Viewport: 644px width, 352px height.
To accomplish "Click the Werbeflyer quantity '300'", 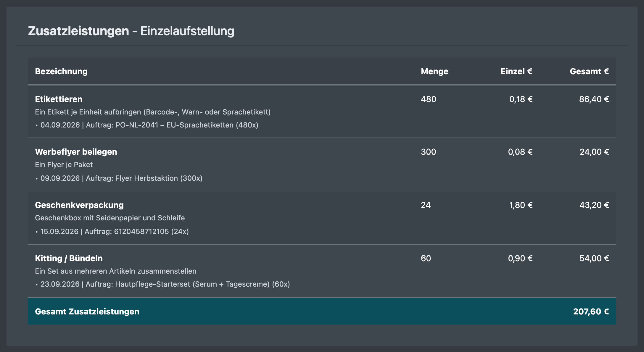I will pyautogui.click(x=429, y=152).
